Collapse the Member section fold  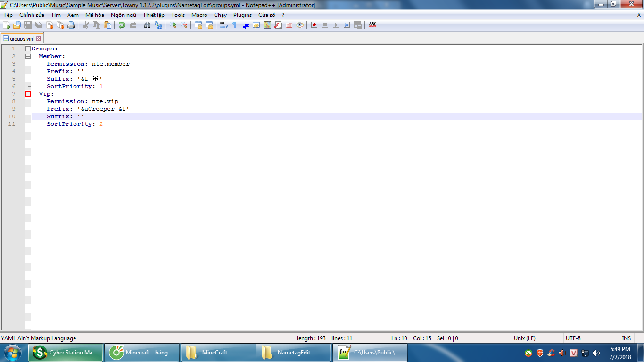28,56
